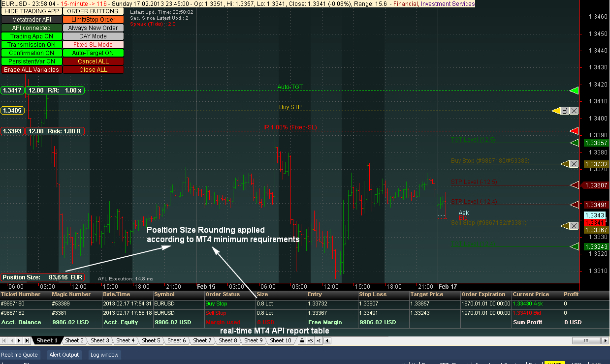Click the B button on Buy STP line
This screenshot has width=610, height=364.
tap(565, 111)
